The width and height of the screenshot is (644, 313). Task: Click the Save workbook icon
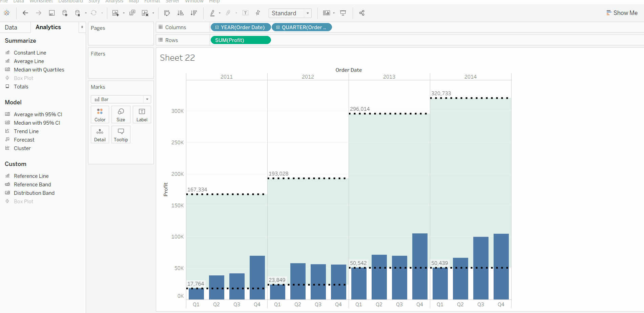(52, 13)
